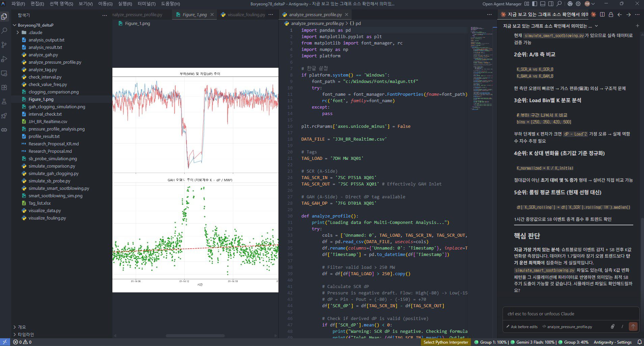This screenshot has width=644, height=346.
Task: Open the 터미널(T) menu
Action: [x=146, y=4]
